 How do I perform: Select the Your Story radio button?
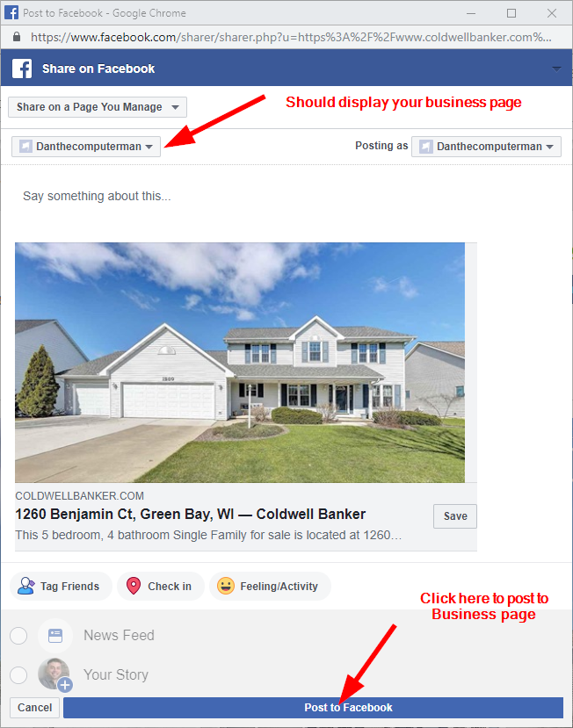[18, 674]
